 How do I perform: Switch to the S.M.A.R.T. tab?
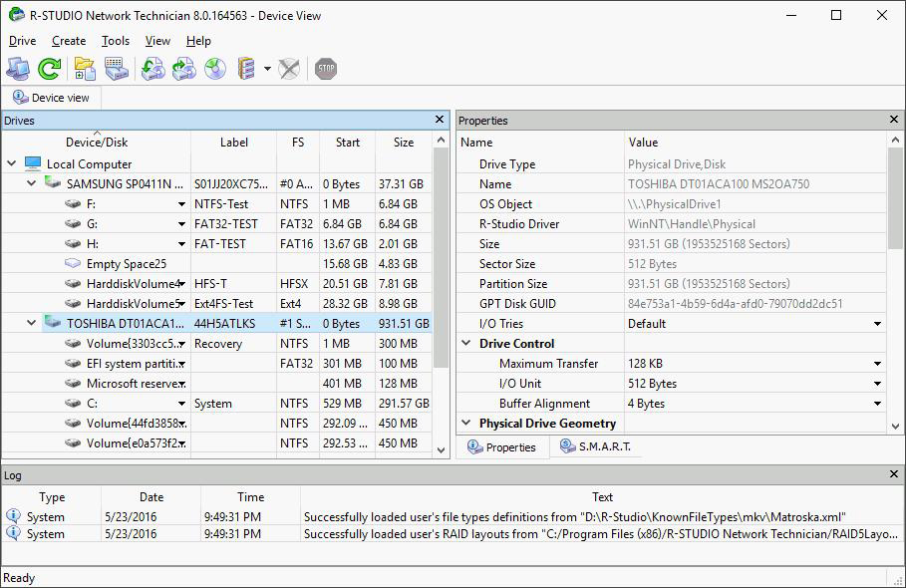(596, 447)
